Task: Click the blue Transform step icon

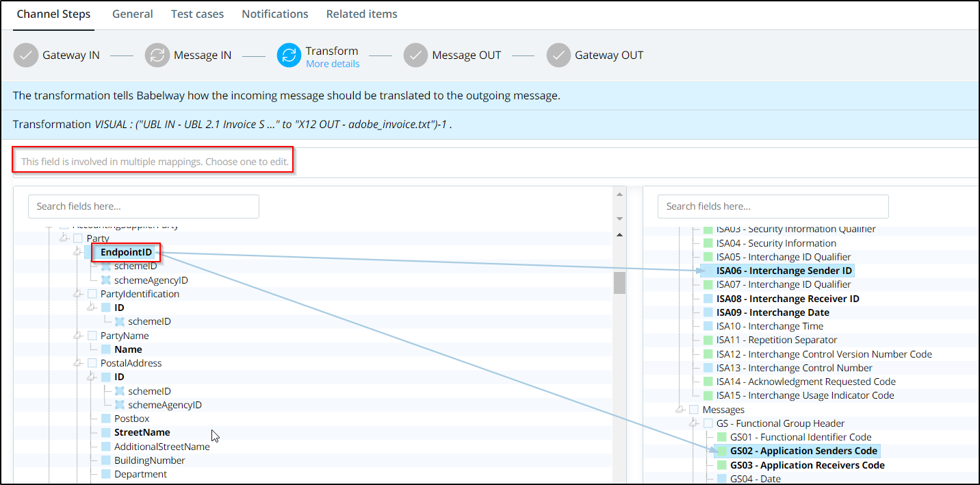Action: pos(289,55)
